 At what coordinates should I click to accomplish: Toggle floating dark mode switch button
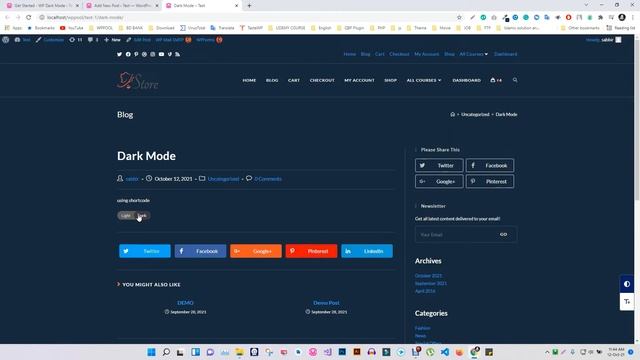[x=627, y=284]
